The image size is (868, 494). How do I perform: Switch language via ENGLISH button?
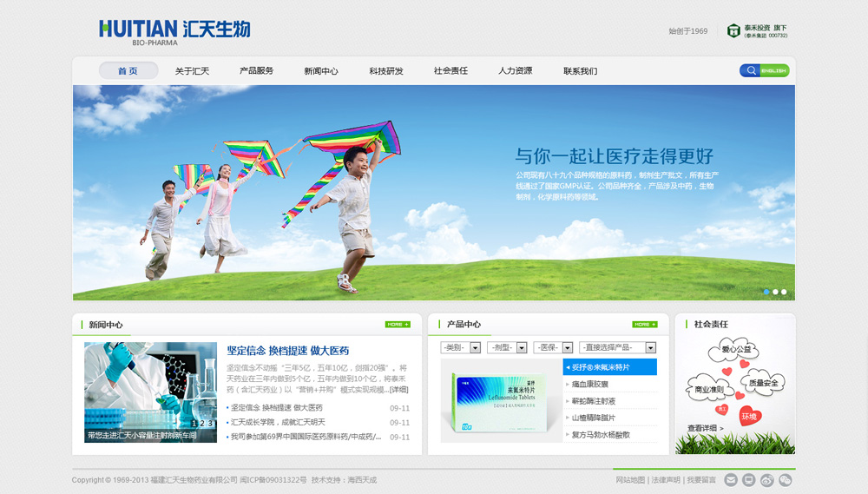point(774,70)
